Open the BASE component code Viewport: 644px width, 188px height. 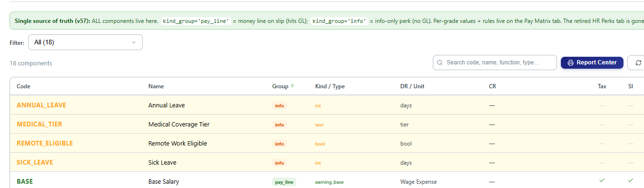25,181
